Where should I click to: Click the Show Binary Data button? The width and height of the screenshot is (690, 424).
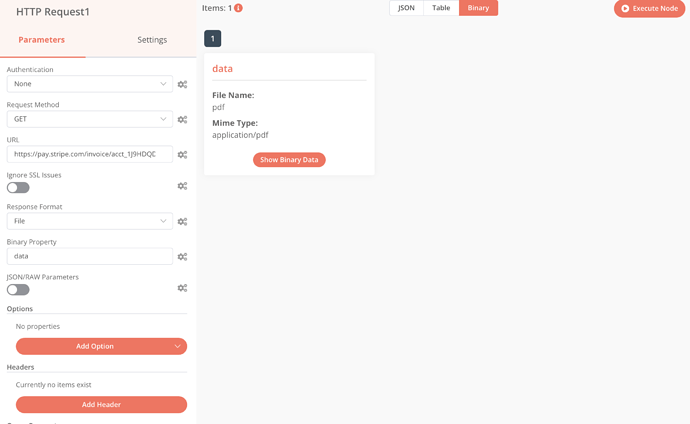289,160
